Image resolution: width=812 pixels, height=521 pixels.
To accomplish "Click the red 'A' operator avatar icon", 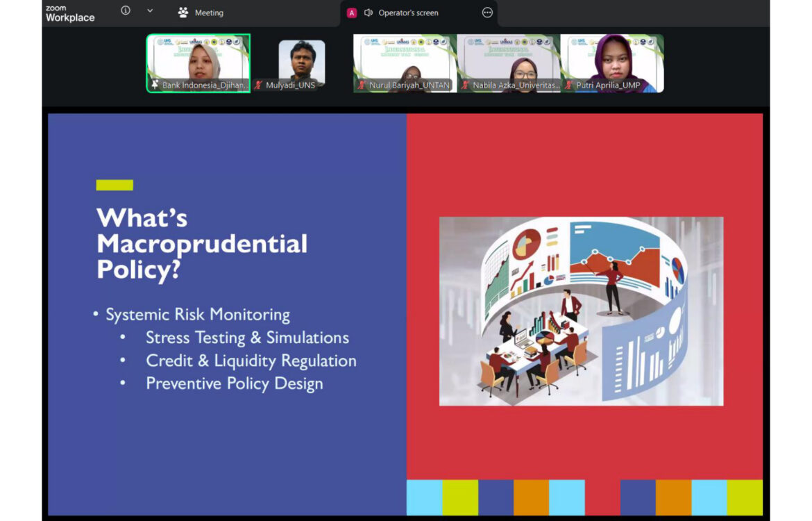I will point(352,13).
